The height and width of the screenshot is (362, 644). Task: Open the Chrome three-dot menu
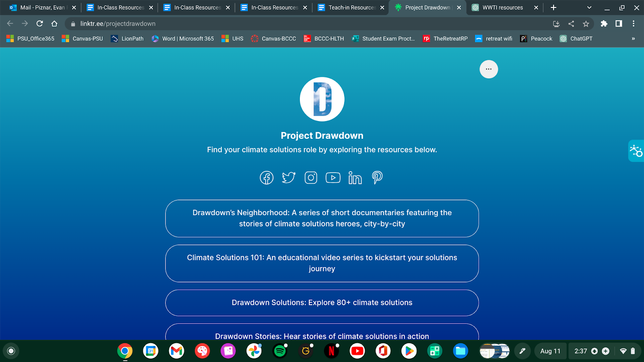pos(634,24)
